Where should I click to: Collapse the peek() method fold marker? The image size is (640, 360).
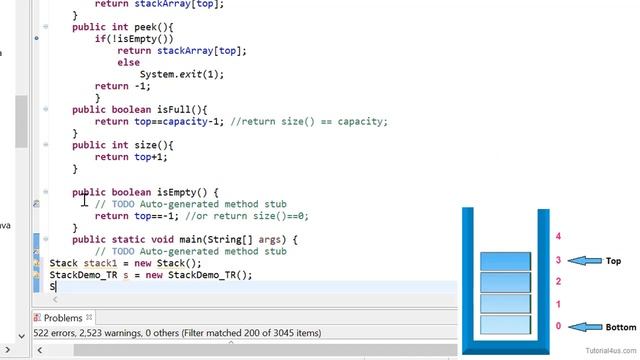46,27
